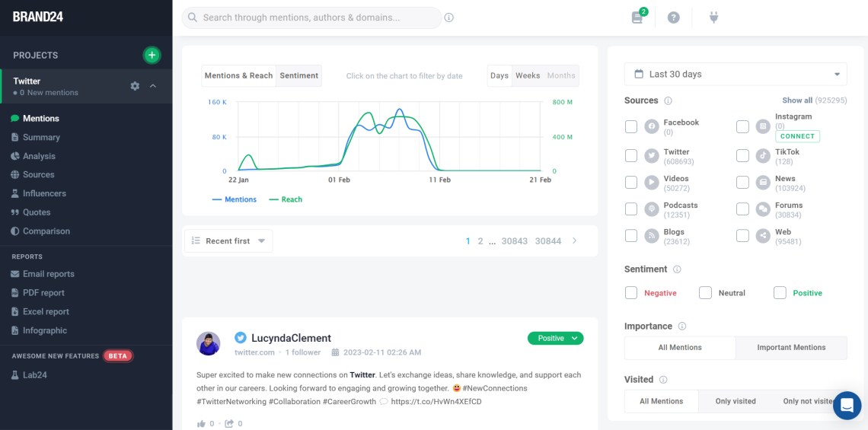Click the green add project plus icon
The height and width of the screenshot is (430, 868).
[152, 55]
